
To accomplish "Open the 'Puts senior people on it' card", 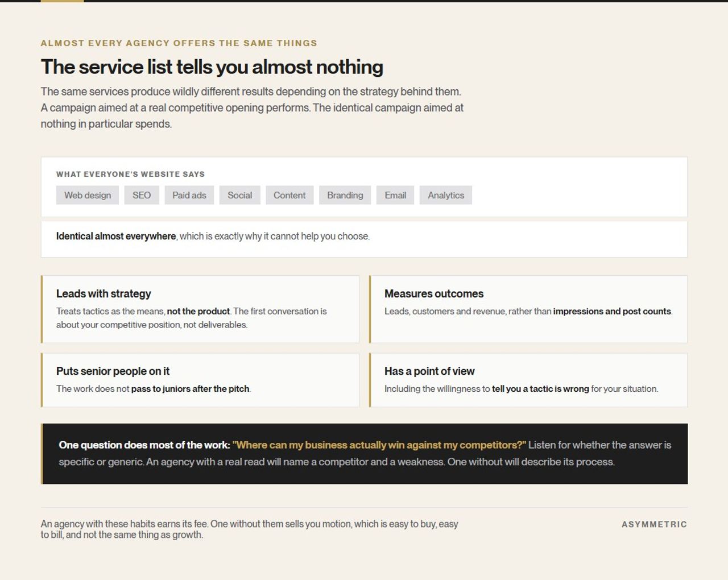I will click(200, 380).
